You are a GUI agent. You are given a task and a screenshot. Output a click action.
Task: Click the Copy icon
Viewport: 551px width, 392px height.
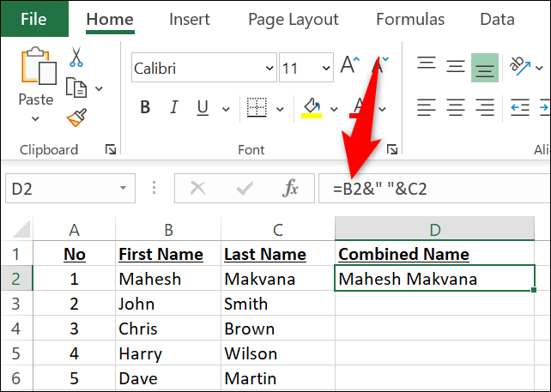pyautogui.click(x=76, y=87)
